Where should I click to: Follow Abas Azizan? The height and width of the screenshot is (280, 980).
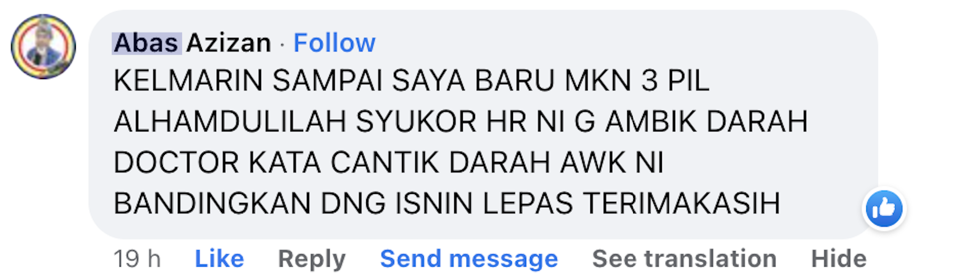(335, 43)
